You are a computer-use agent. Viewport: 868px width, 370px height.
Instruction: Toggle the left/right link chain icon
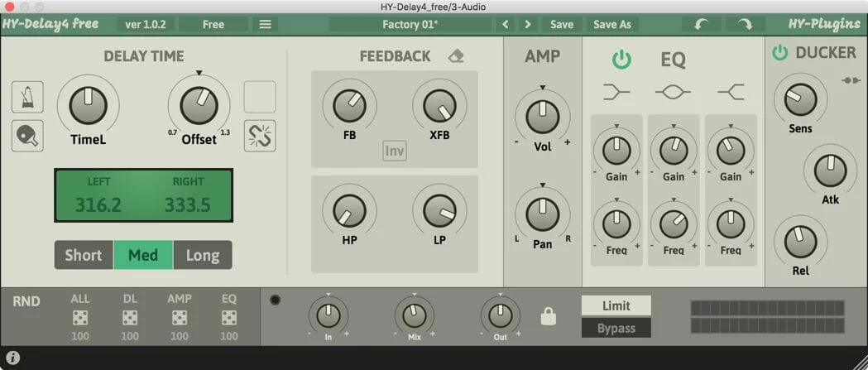[x=260, y=136]
